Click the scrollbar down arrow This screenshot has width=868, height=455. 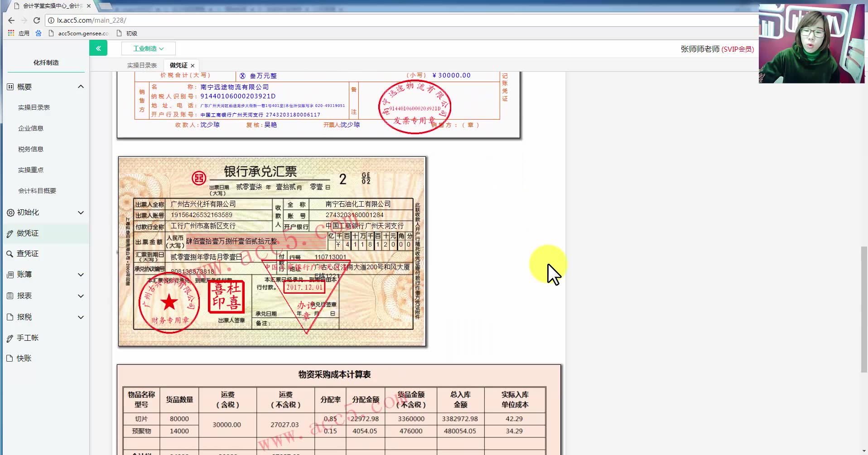[864, 451]
